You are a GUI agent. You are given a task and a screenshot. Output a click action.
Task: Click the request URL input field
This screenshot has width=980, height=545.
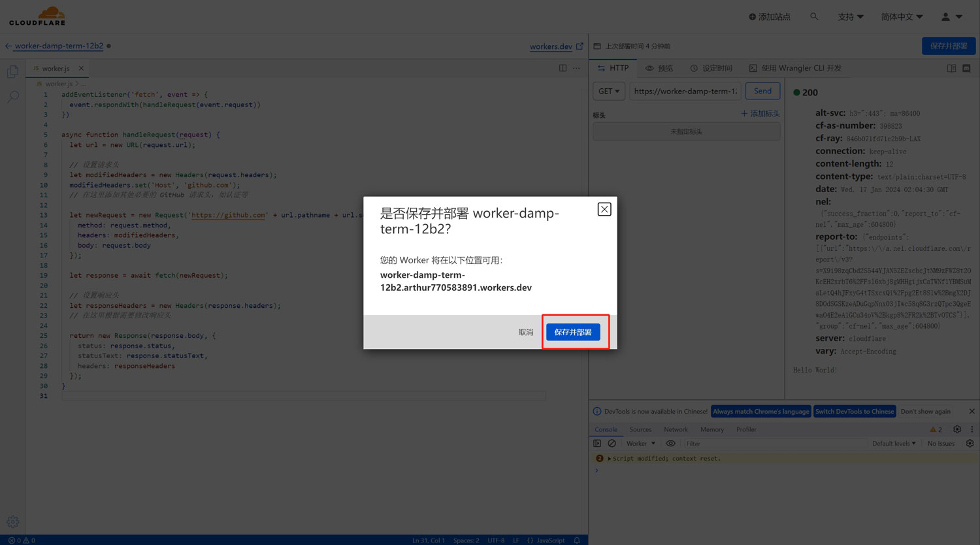tap(685, 91)
